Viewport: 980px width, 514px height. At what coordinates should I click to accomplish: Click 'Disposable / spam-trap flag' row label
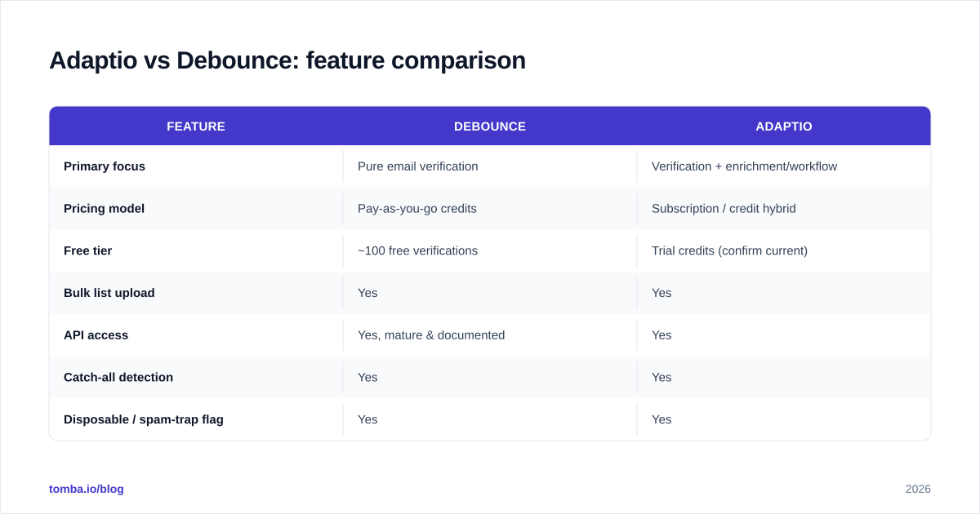[x=144, y=419]
